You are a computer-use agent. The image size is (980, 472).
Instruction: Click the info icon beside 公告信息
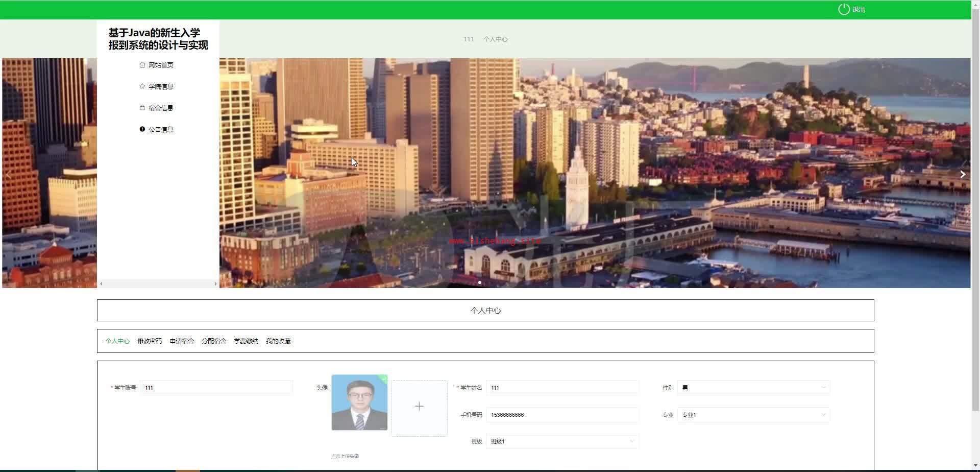tap(142, 129)
